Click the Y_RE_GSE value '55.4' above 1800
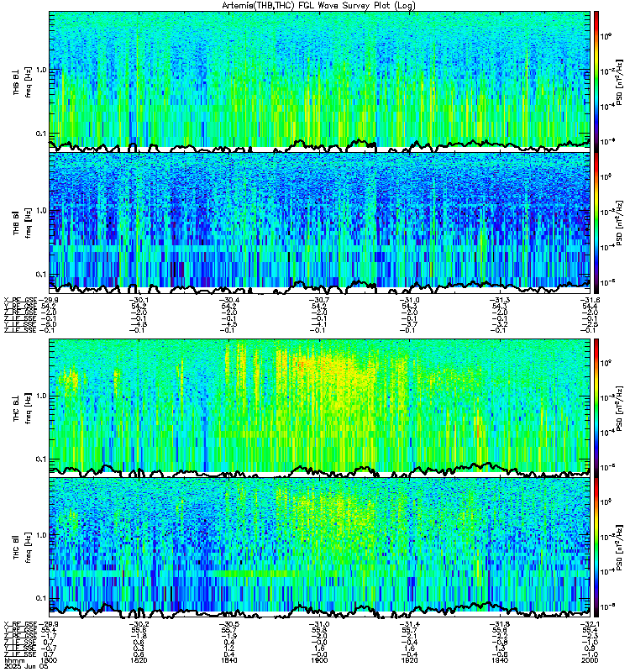The width and height of the screenshot is (630, 672). (x=49, y=630)
